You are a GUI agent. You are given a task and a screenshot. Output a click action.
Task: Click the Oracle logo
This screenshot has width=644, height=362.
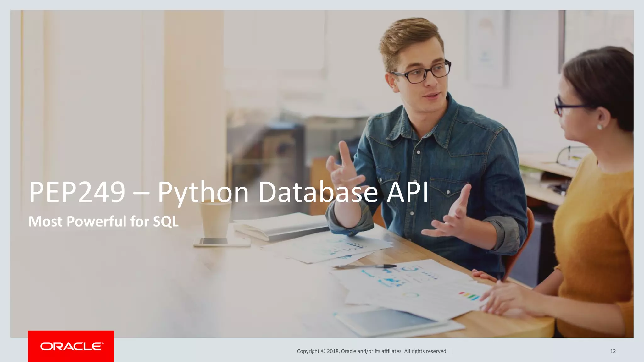(x=72, y=346)
